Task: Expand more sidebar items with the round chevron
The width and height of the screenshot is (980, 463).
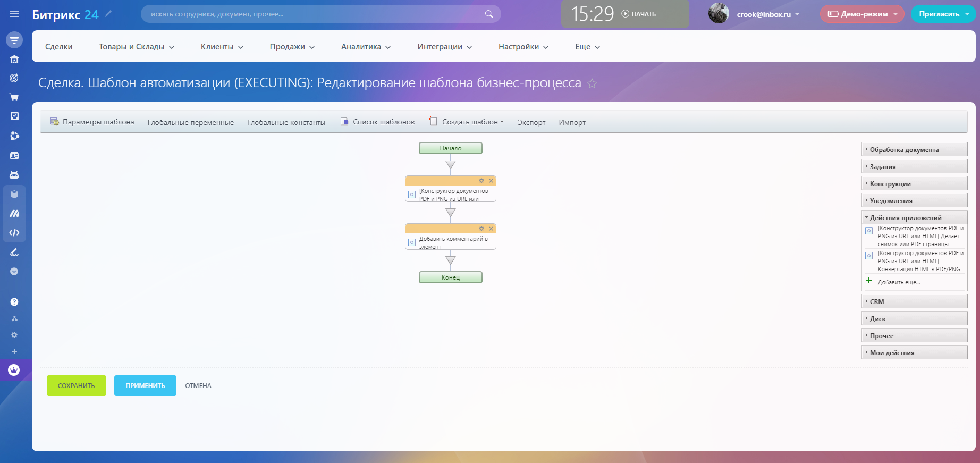Action: tap(14, 272)
